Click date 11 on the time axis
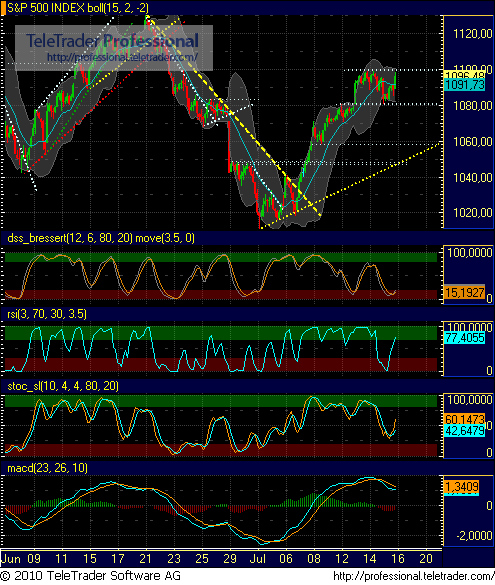The height and width of the screenshot is (585, 495). tap(61, 559)
